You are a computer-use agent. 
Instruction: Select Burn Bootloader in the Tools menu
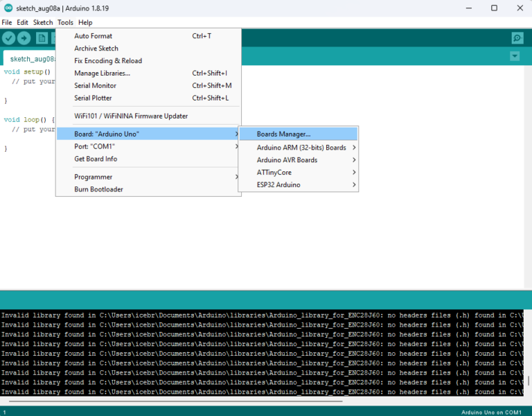98,190
